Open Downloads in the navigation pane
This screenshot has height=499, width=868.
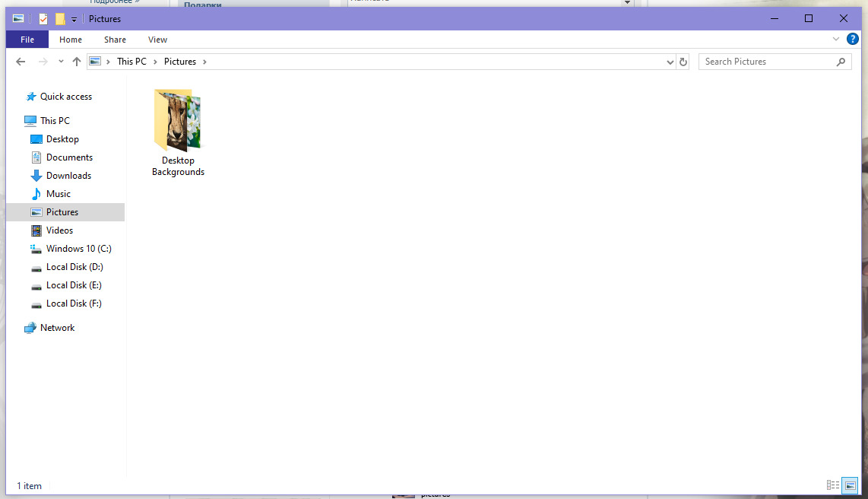click(x=68, y=176)
